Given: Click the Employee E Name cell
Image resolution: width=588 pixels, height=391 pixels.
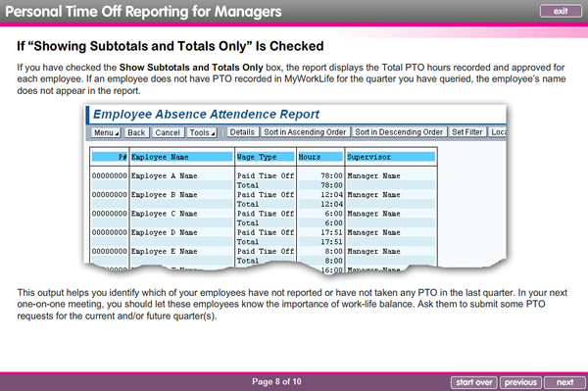Looking at the screenshot, I should point(164,252).
